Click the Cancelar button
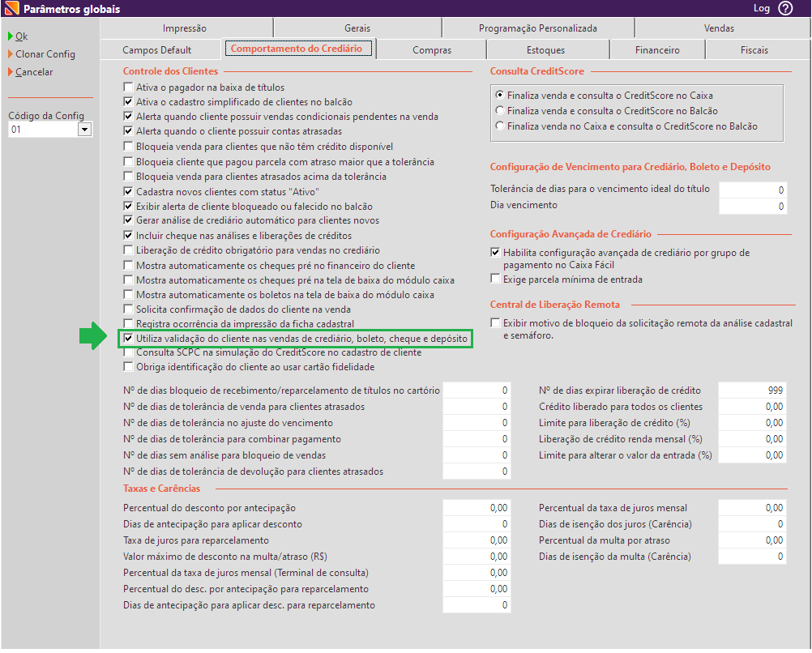Screen dimensions: 812x653 pos(33,72)
